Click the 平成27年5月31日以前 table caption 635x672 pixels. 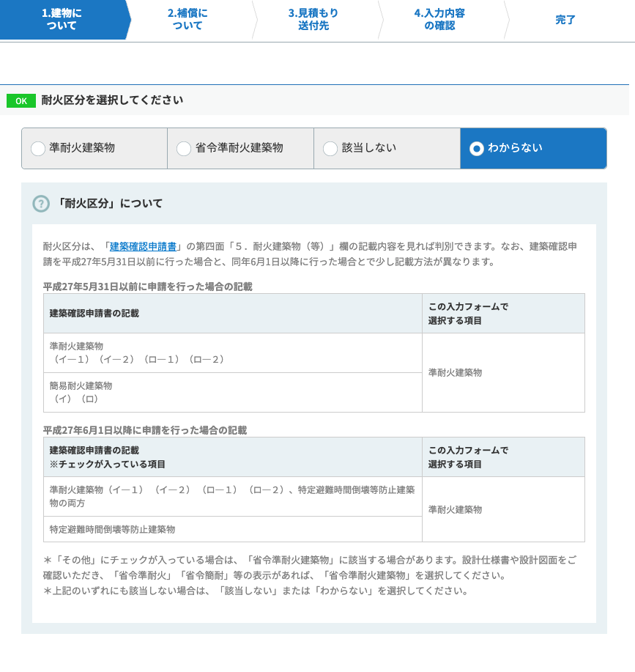coord(147,287)
